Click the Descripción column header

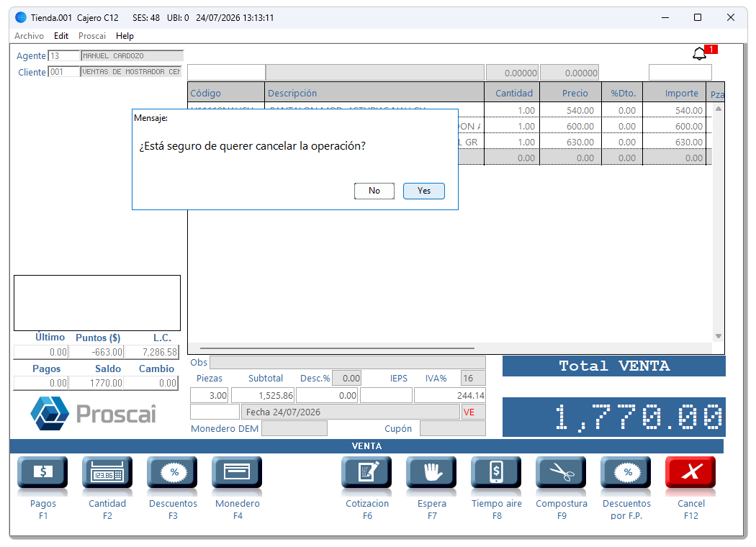[x=374, y=93]
